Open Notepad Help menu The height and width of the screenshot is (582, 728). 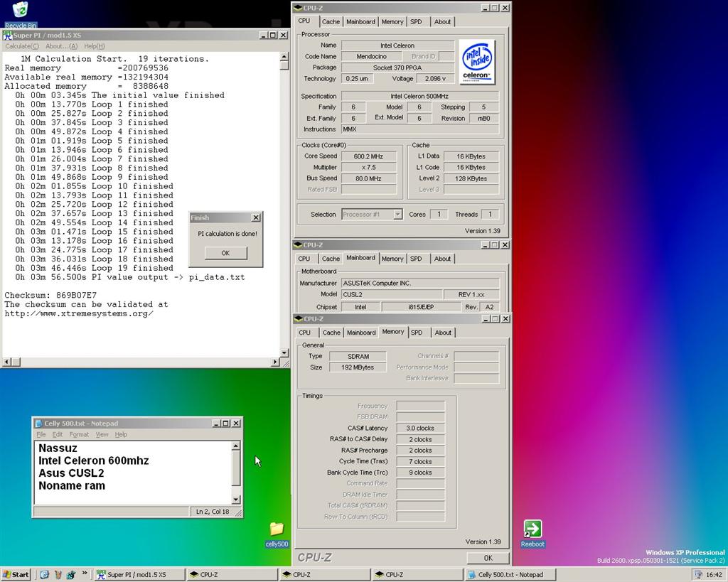121,434
